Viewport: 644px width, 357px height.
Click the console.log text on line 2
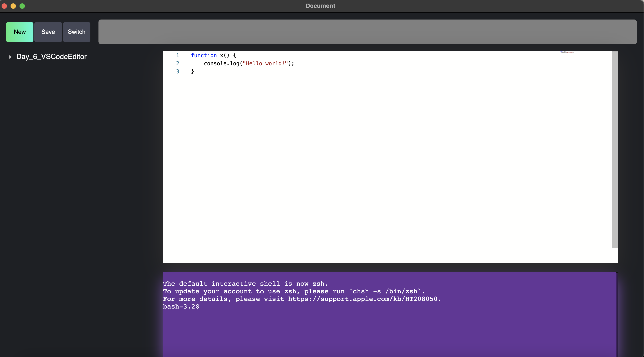(221, 64)
